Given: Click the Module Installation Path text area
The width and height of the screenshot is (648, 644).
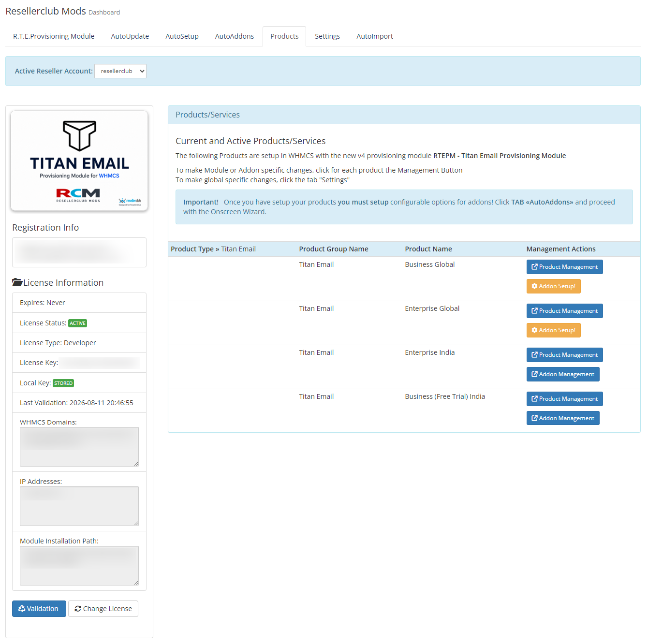Looking at the screenshot, I should [79, 566].
